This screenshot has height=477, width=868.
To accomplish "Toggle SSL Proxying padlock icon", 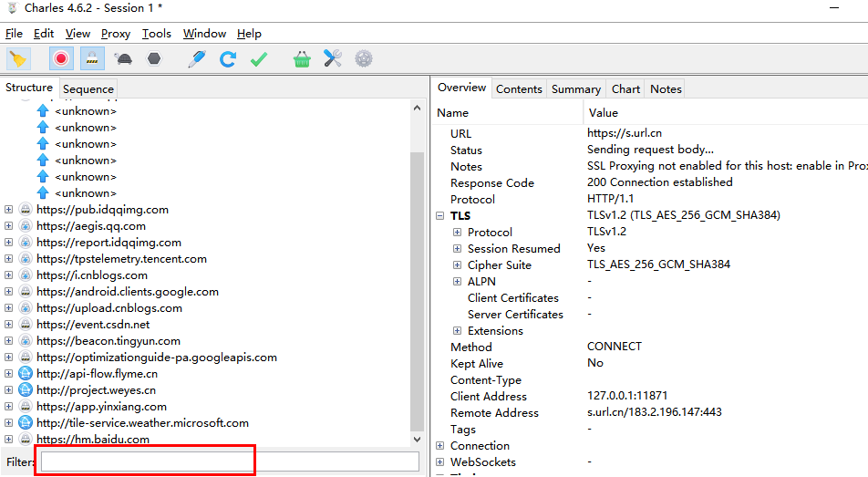I will point(92,58).
